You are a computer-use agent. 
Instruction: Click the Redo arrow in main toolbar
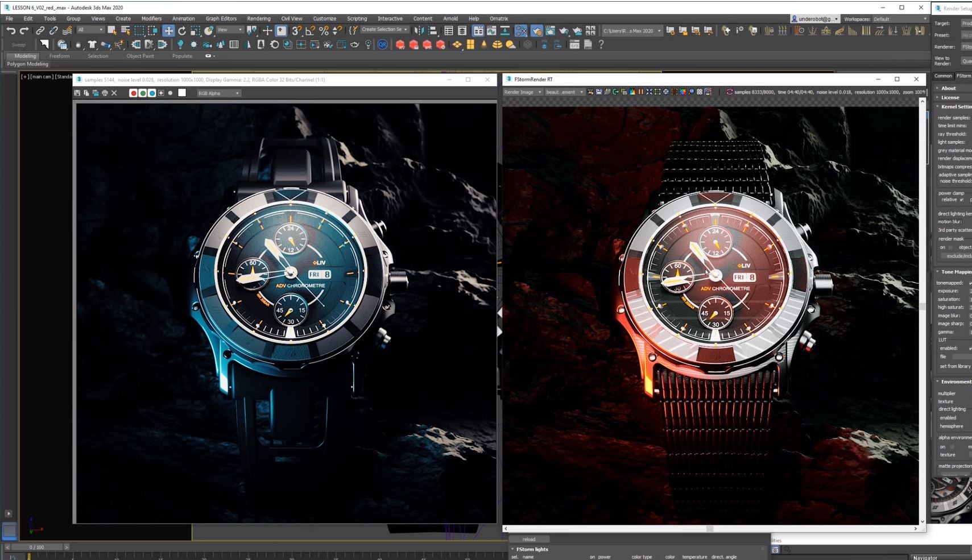(24, 31)
